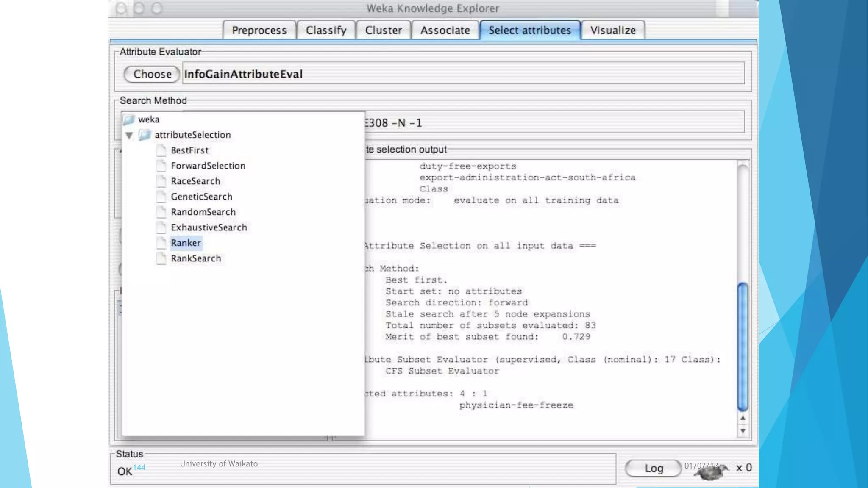Image resolution: width=868 pixels, height=488 pixels.
Task: Click the scrollbar down arrow
Action: point(743,431)
